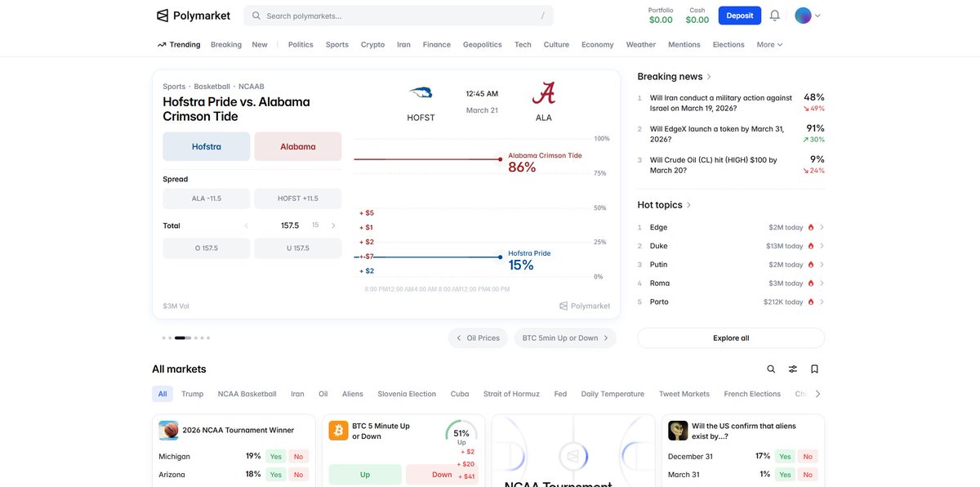Open the Putin hot topic arrow
Screen dimensions: 980x487
point(822,265)
